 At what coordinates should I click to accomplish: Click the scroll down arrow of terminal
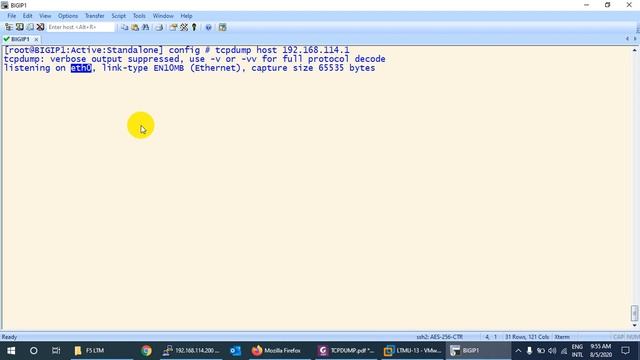634,325
